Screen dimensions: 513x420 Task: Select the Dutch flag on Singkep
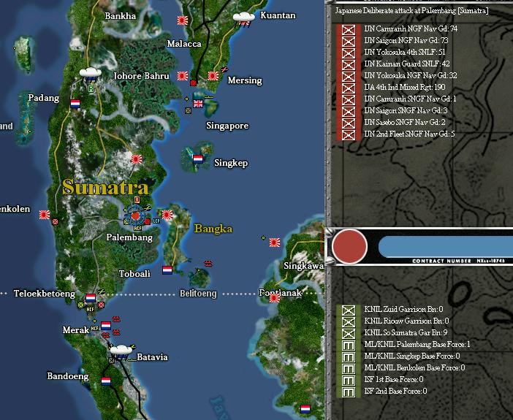point(198,159)
